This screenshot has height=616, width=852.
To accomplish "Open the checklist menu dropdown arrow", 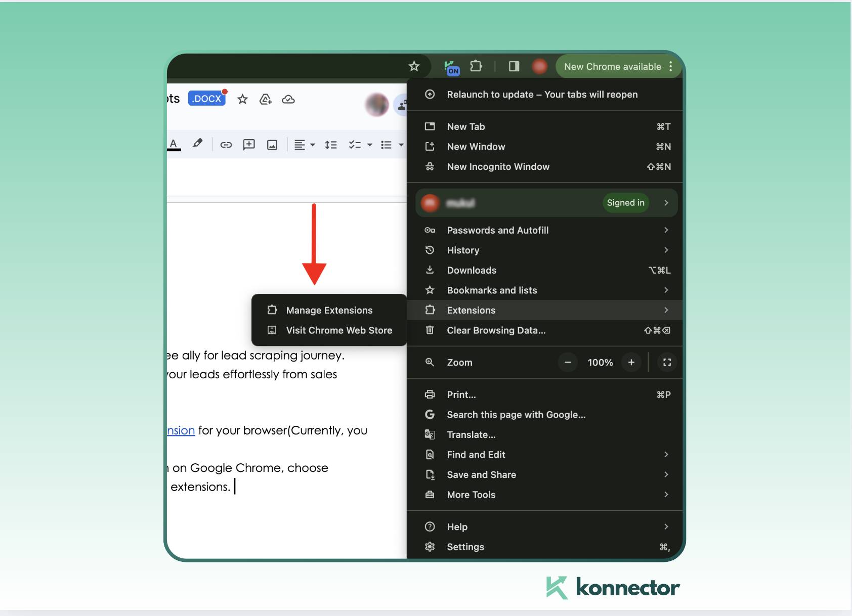I will (x=370, y=145).
